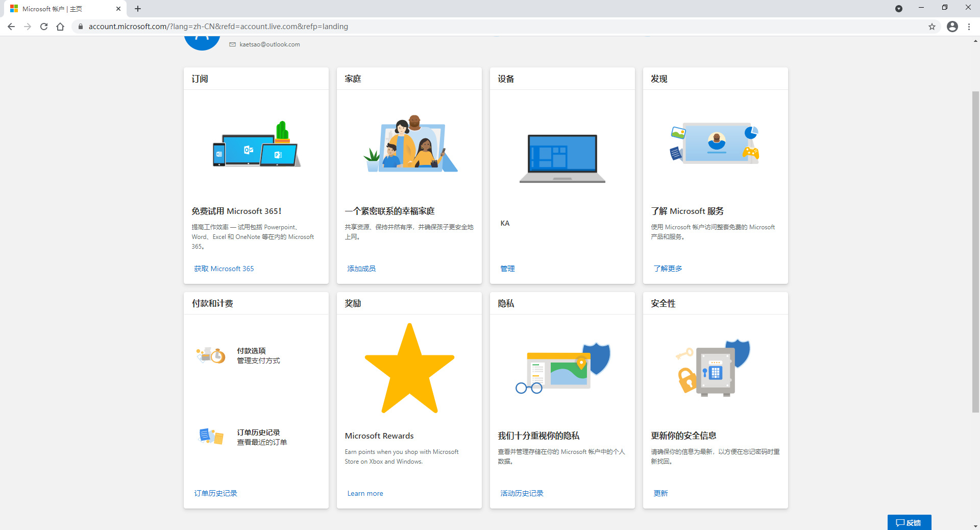This screenshot has width=980, height=530.
Task: Click the kaetsao@outlook.com email address
Action: (x=269, y=44)
